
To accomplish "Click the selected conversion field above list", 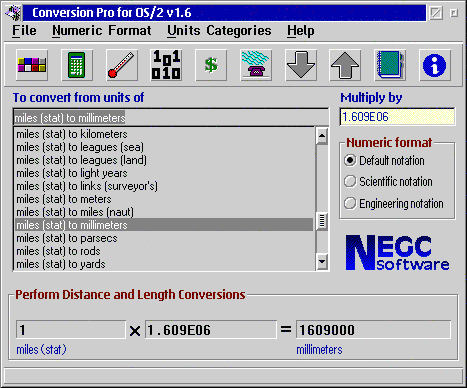I will click(171, 118).
